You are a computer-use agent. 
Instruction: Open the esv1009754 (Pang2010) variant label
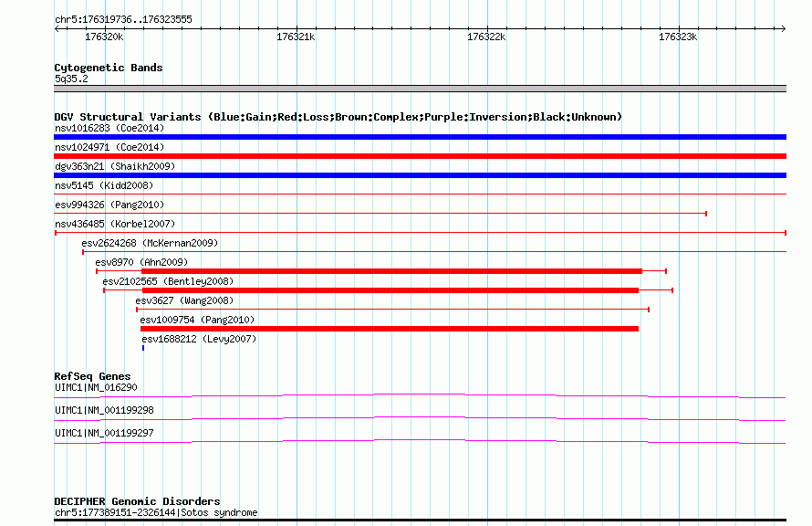coord(197,320)
